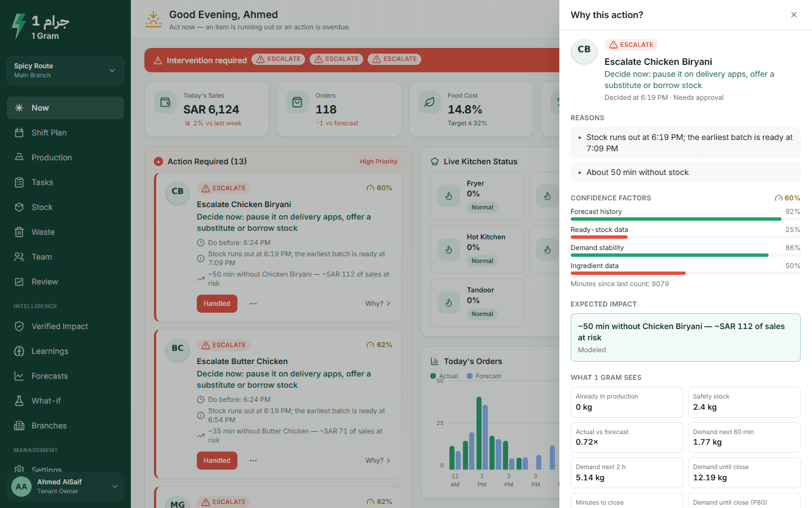The width and height of the screenshot is (812, 508).
Task: Click the 'Safety stock' 2.4 kg tile
Action: pos(744,402)
